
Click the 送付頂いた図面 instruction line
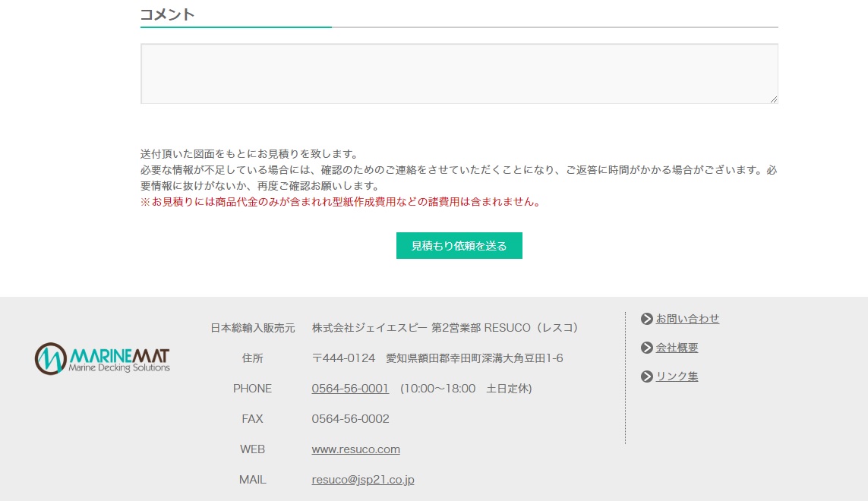[249, 154]
